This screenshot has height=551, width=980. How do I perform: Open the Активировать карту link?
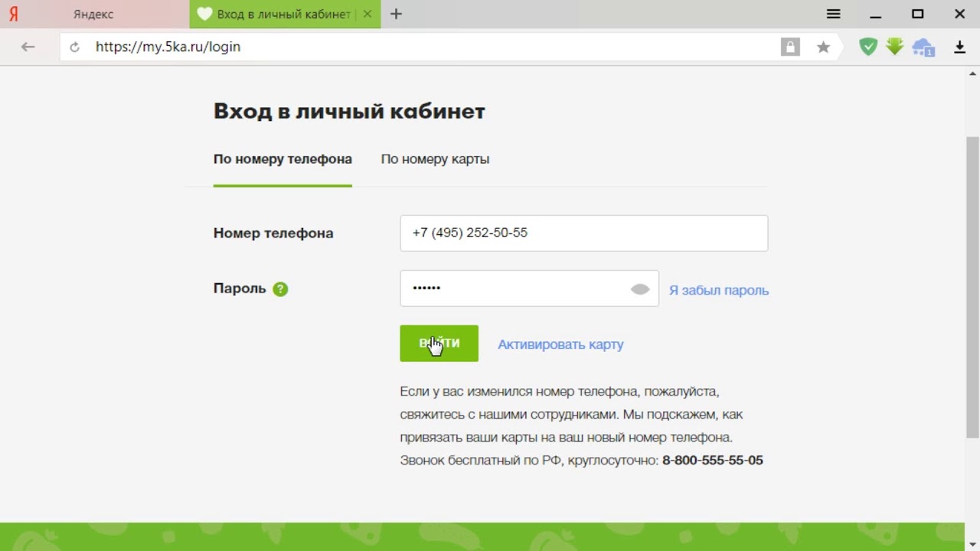tap(560, 344)
